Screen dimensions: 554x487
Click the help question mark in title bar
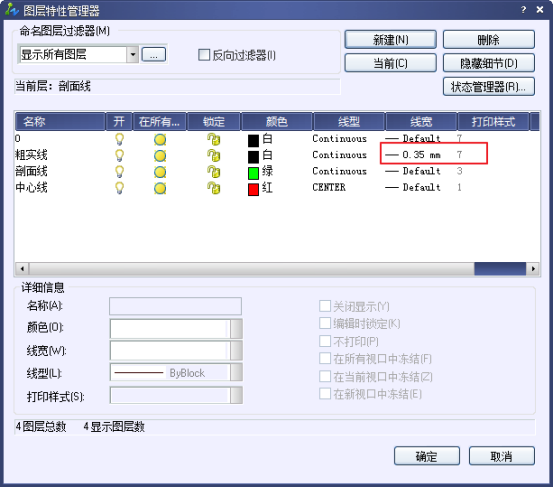pyautogui.click(x=523, y=10)
